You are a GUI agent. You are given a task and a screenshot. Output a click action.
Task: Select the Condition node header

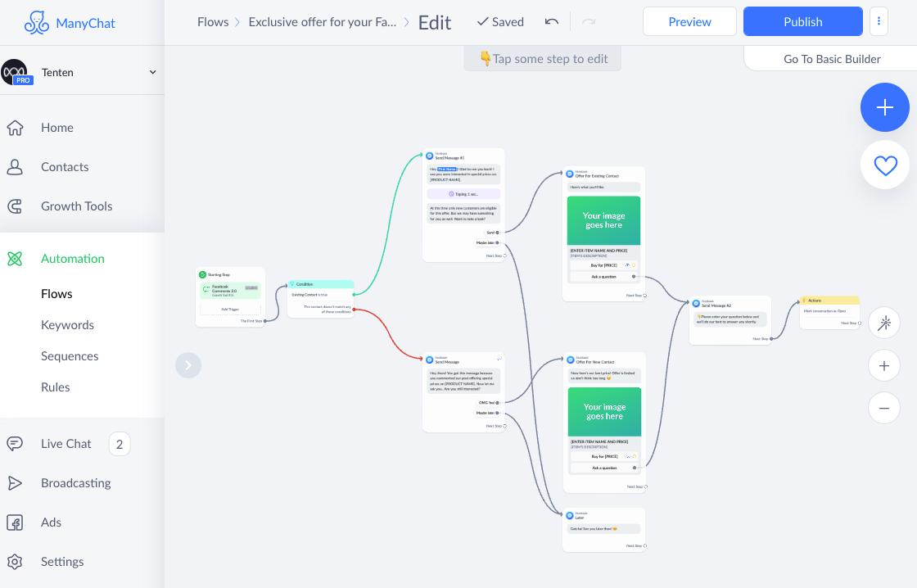(320, 284)
